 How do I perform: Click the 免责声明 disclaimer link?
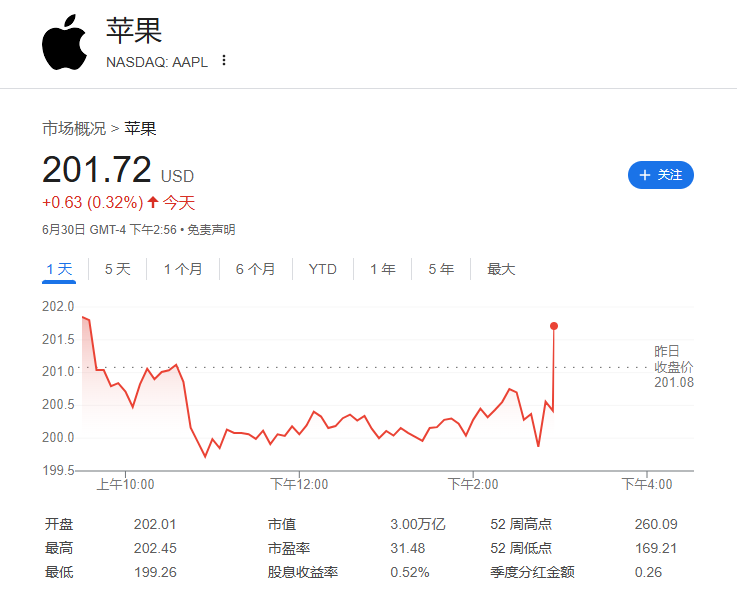coord(211,230)
